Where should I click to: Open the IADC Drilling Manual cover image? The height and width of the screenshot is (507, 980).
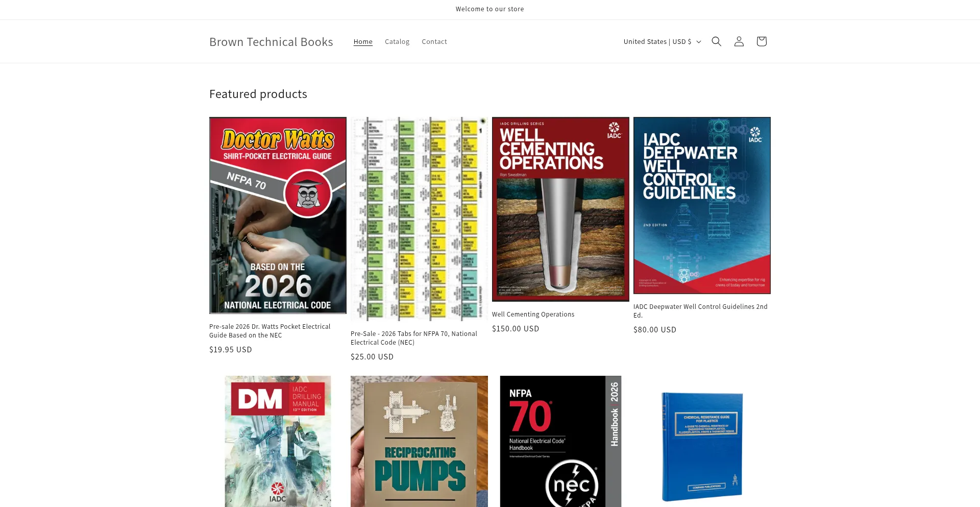point(278,442)
